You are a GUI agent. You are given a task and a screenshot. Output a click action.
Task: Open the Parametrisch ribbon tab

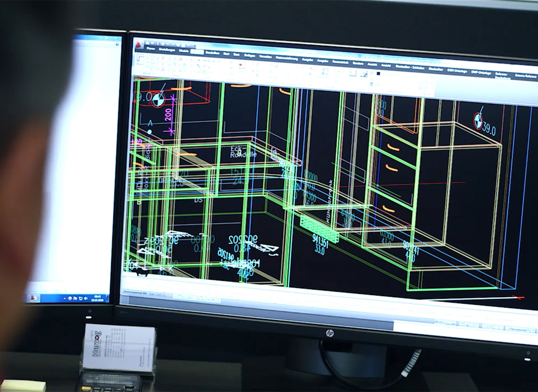click(340, 62)
